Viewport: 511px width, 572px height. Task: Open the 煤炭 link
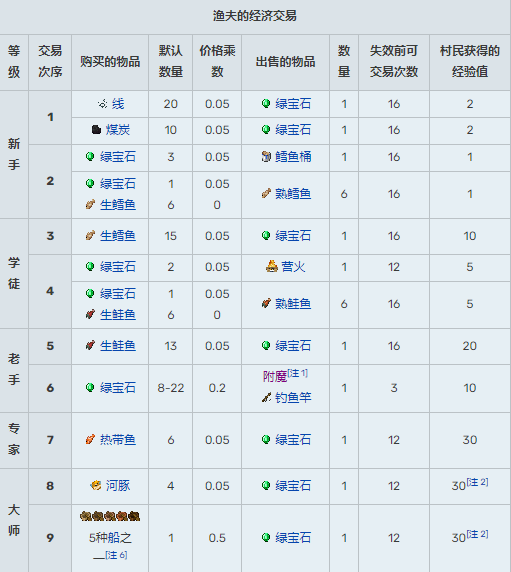coord(118,130)
